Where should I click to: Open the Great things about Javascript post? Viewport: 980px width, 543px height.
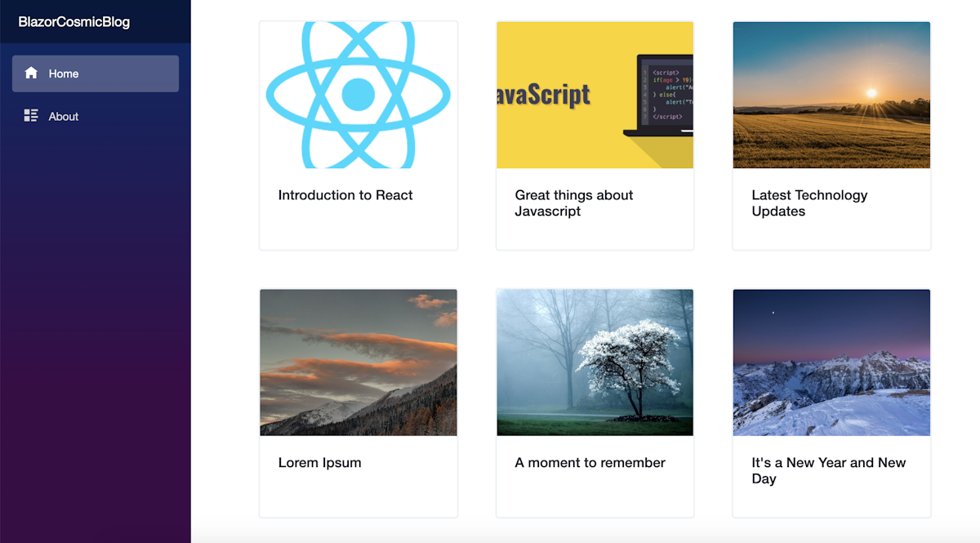[573, 203]
